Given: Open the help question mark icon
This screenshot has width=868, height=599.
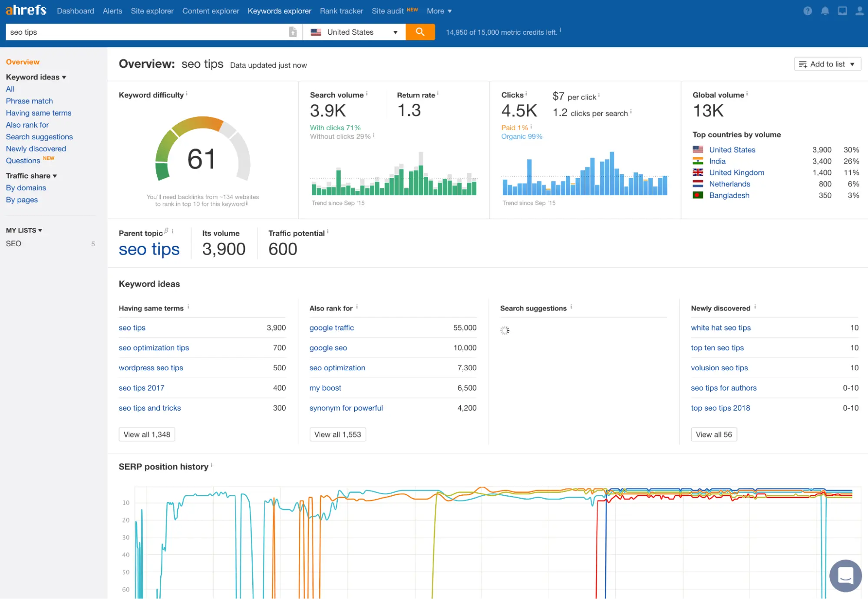Looking at the screenshot, I should [807, 11].
